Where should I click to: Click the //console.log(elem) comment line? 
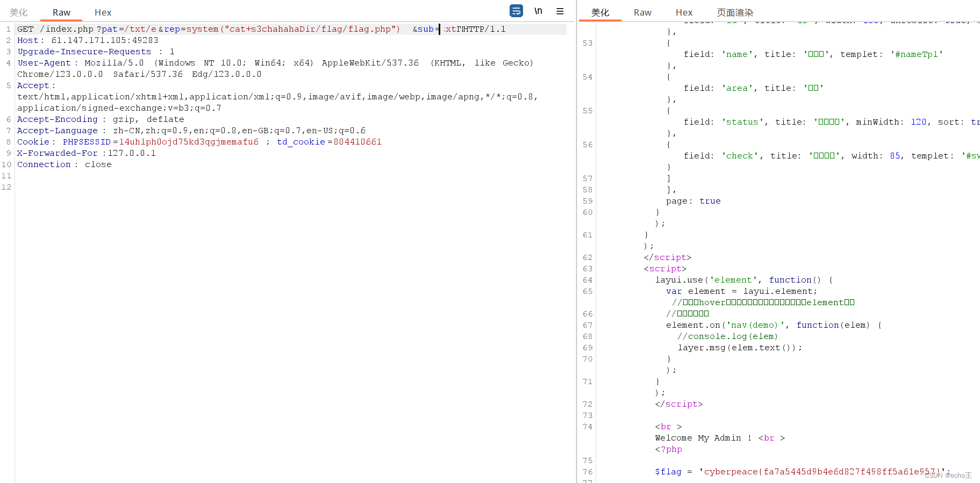727,336
